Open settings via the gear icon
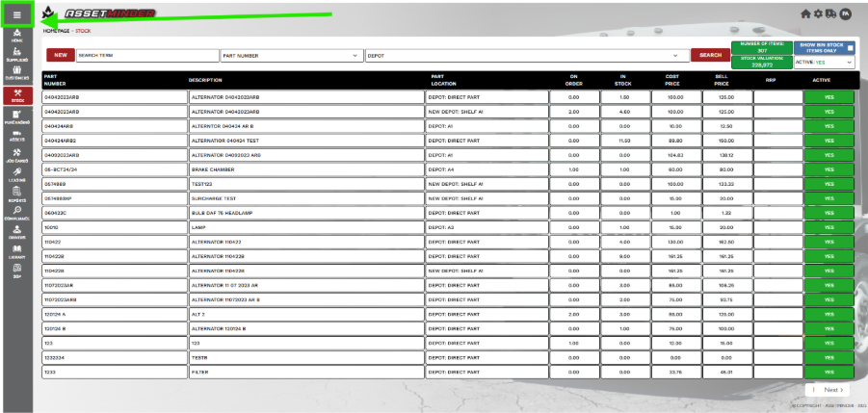Image resolution: width=868 pixels, height=413 pixels. tap(818, 13)
